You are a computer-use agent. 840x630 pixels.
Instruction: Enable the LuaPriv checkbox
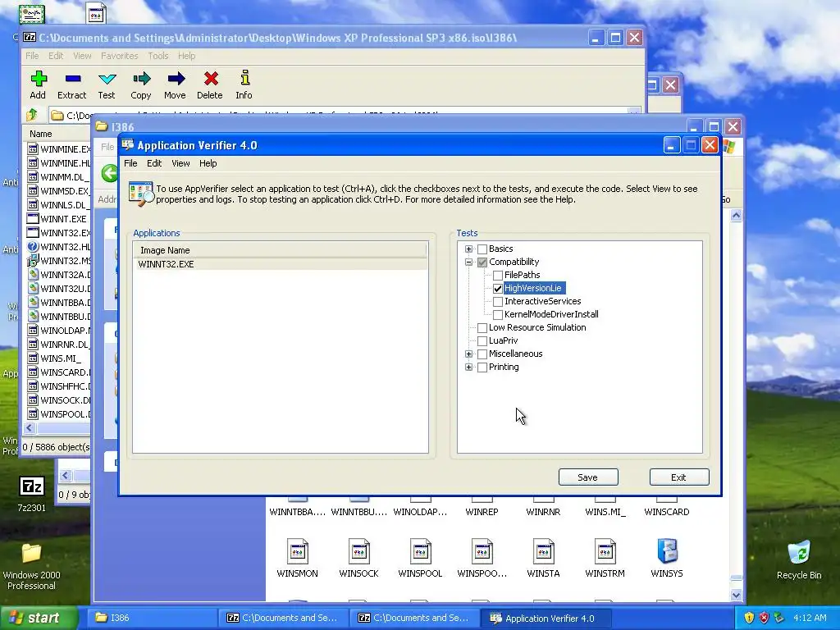pyautogui.click(x=482, y=340)
